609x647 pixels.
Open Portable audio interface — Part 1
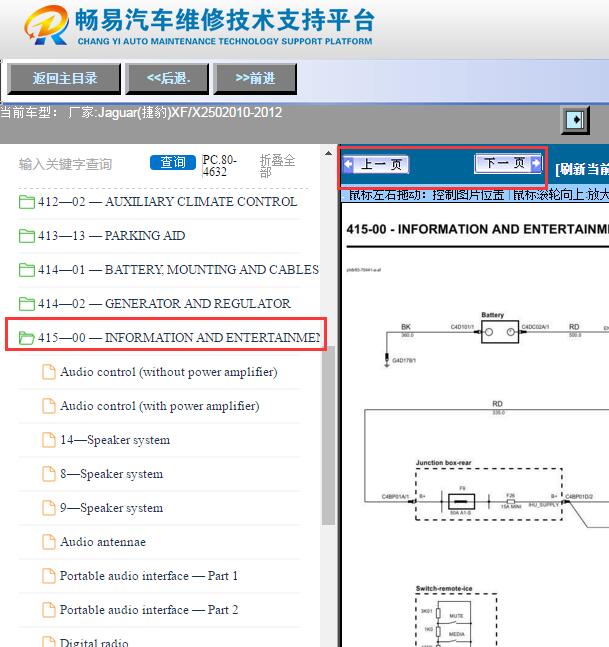[149, 576]
